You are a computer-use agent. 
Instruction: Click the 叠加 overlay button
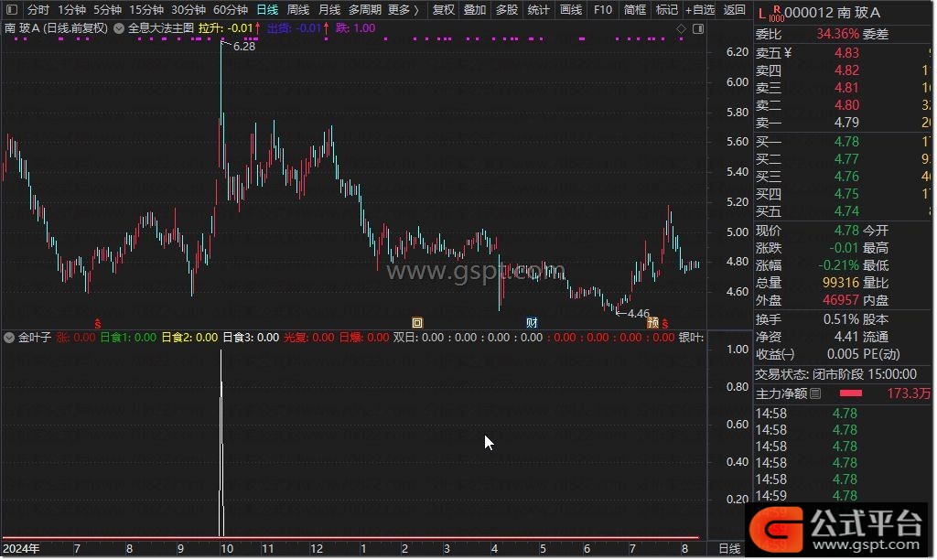[475, 9]
